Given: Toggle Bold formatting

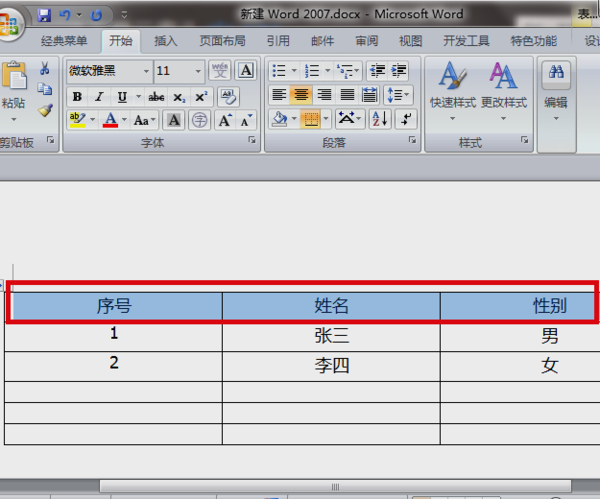Looking at the screenshot, I should 77,97.
